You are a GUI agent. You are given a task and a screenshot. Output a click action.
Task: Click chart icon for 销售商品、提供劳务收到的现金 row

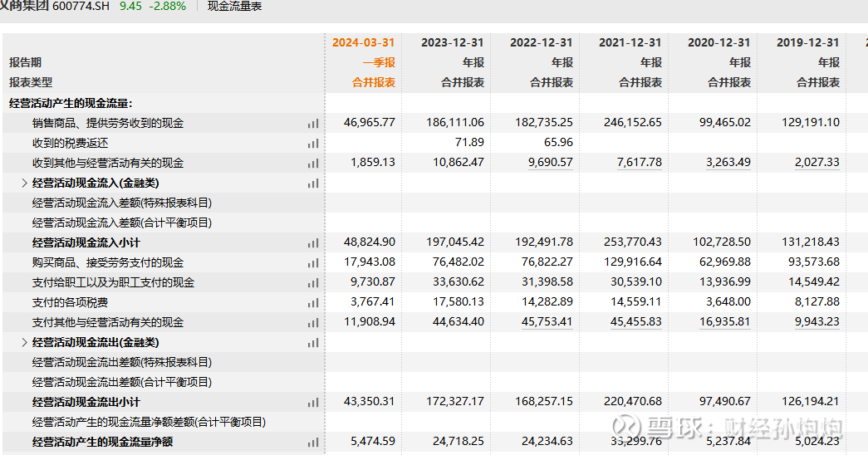coord(312,123)
